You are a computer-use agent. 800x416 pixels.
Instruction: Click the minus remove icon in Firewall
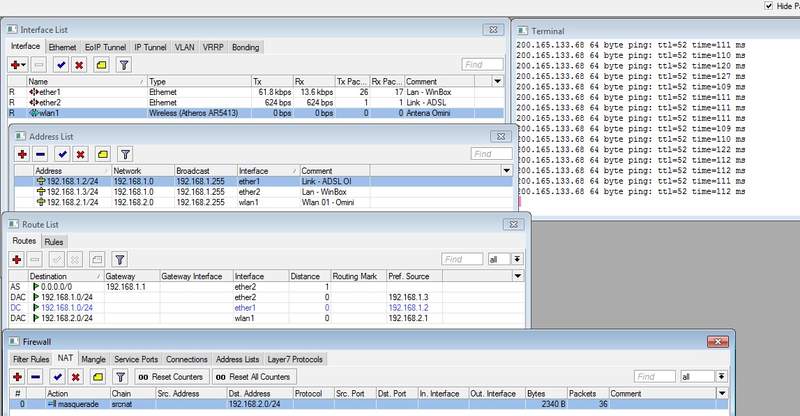(35, 377)
